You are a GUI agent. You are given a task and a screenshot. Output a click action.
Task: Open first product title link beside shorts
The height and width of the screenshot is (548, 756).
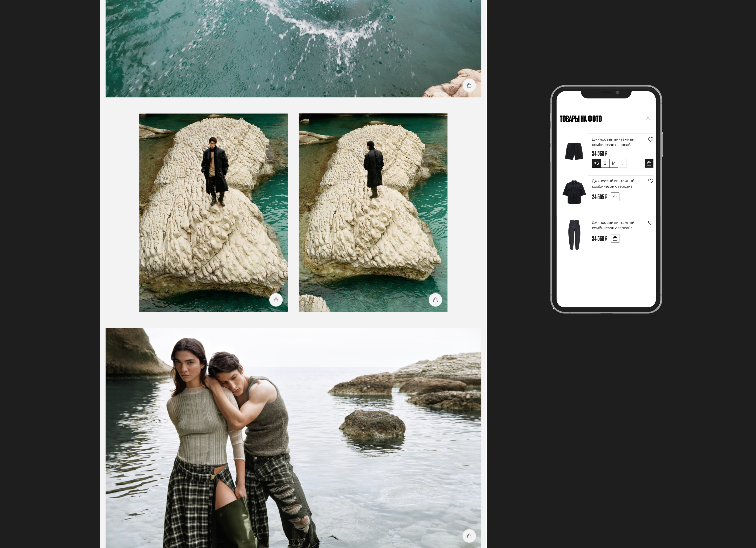click(613, 142)
